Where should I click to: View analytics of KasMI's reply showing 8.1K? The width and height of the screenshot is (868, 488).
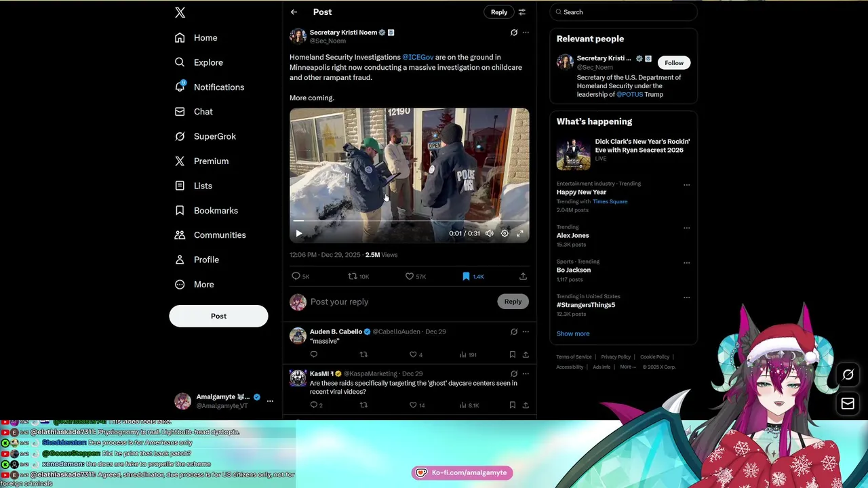(x=469, y=405)
